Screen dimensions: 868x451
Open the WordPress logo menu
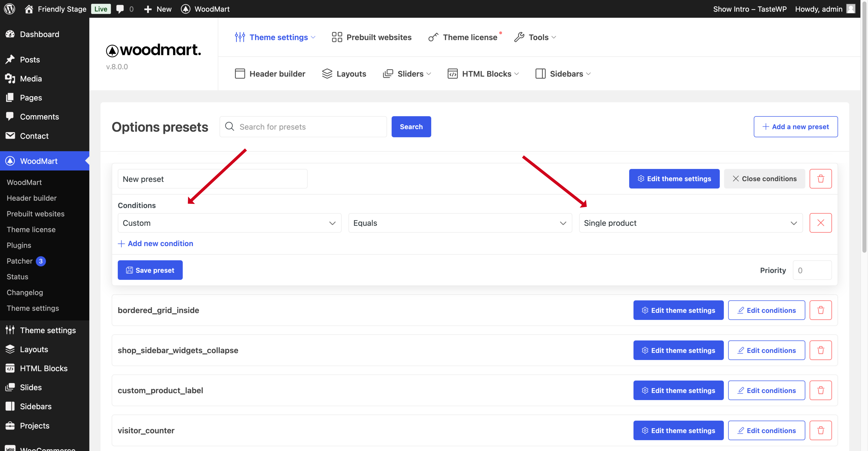coord(9,9)
